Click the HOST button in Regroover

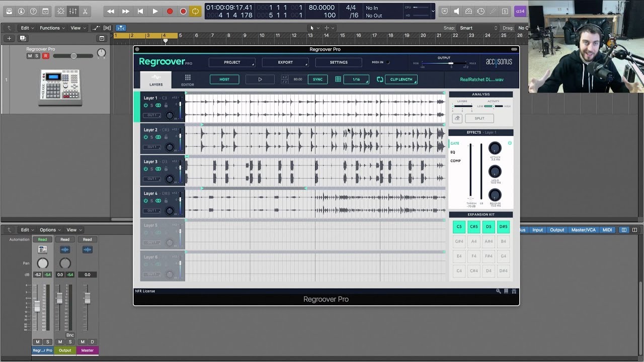pos(224,79)
